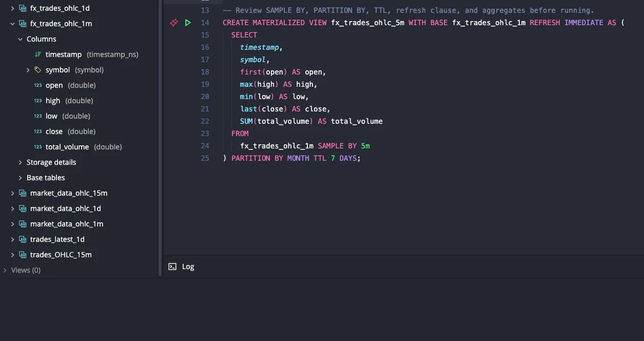
Task: Select the symbol (symbol) column row
Action: click(79, 70)
